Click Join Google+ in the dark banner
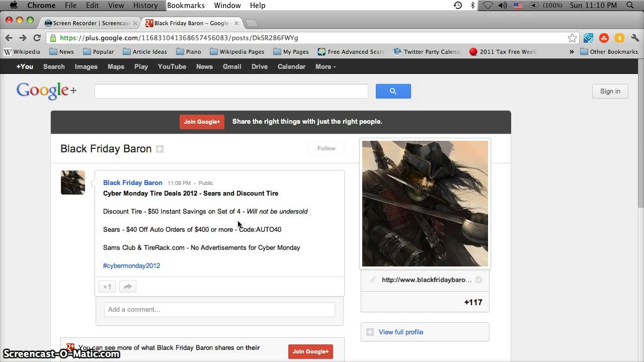644x362 pixels. 202,122
